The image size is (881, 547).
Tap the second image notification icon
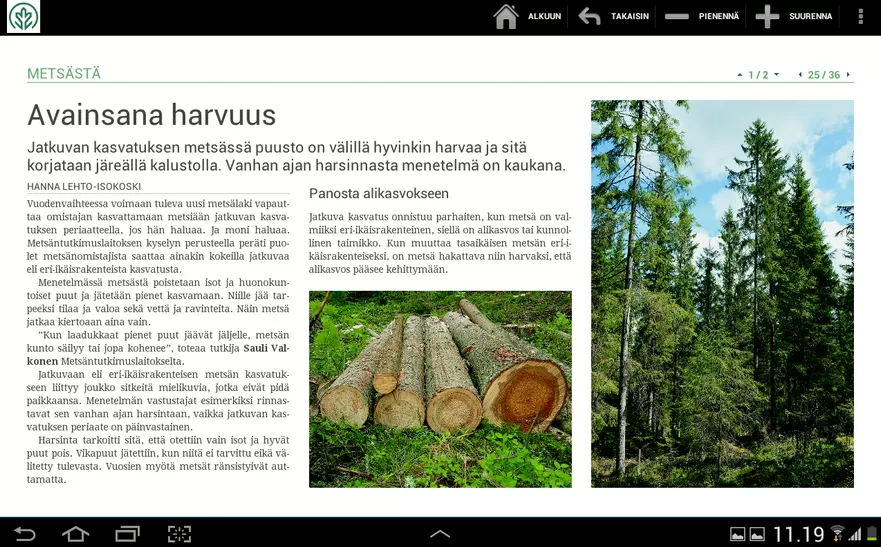[757, 534]
